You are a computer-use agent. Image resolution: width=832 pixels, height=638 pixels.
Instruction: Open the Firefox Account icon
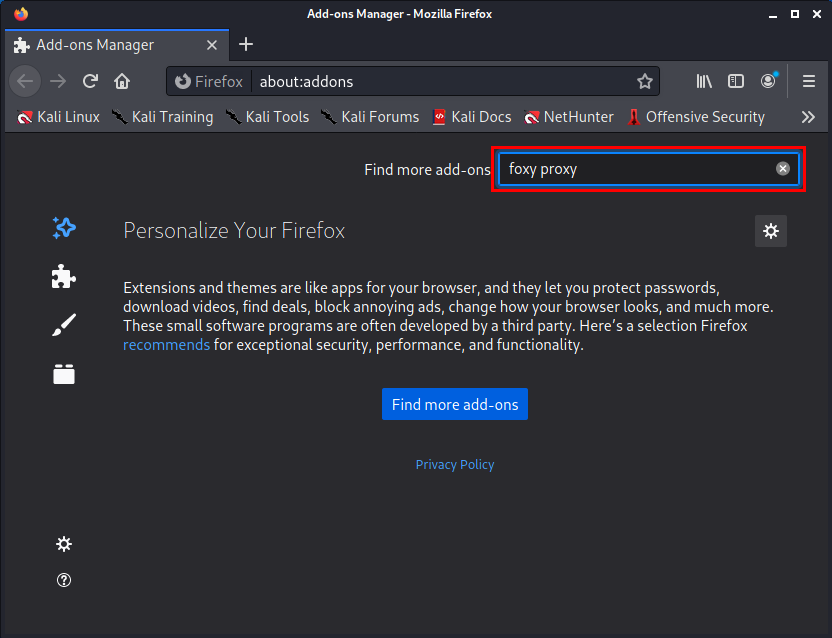[768, 81]
